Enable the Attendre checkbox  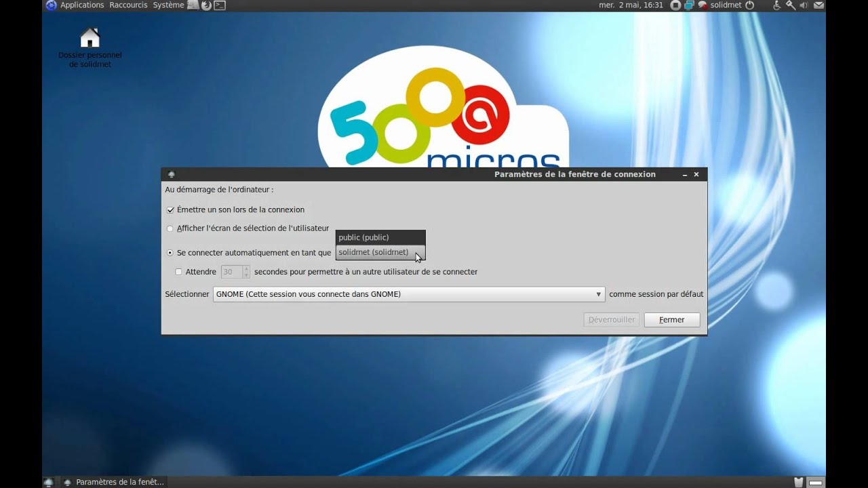click(x=179, y=272)
